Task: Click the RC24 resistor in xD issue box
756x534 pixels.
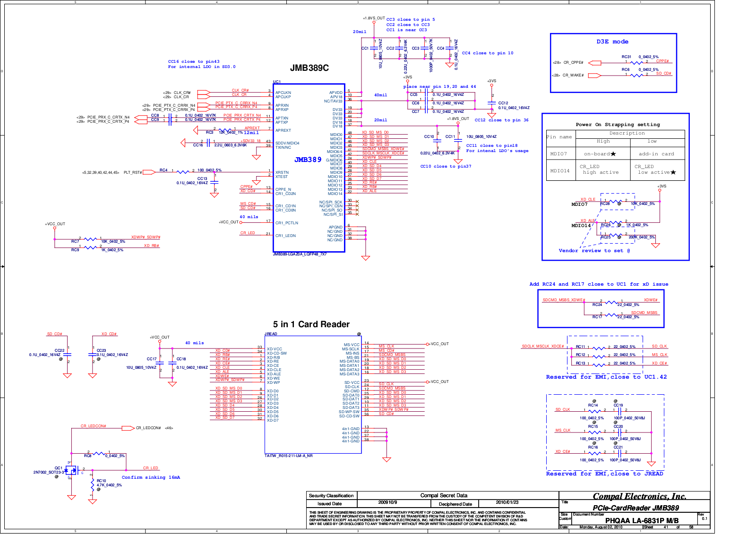Action: [x=611, y=302]
